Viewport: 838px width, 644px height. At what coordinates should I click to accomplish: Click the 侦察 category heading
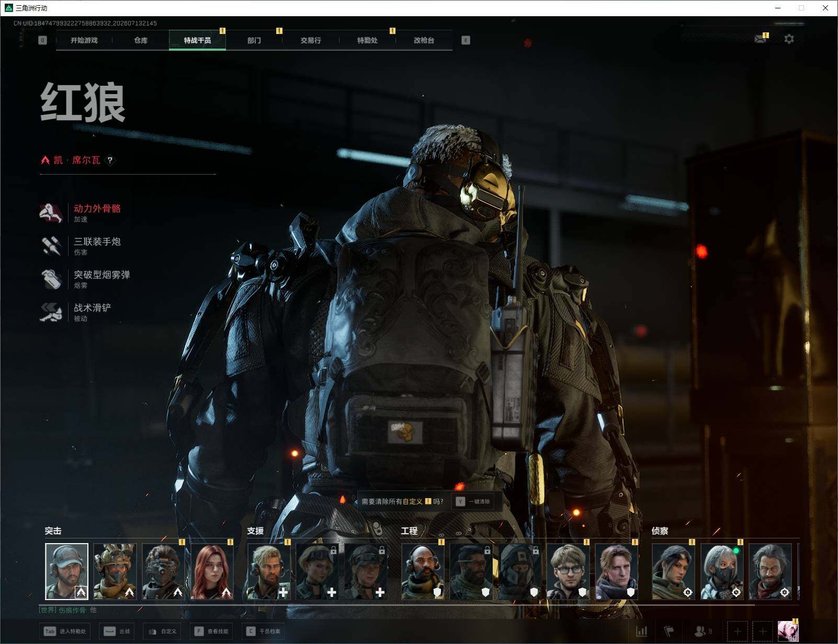click(660, 531)
